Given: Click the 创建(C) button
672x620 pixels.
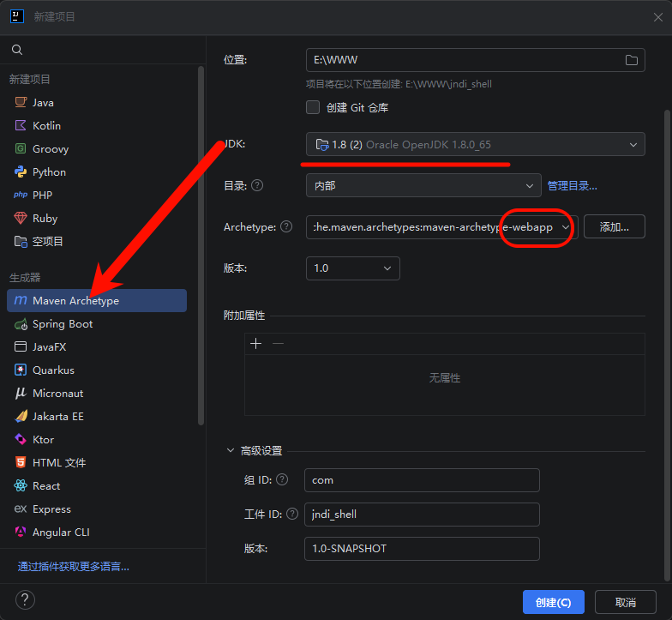Looking at the screenshot, I should coord(554,602).
